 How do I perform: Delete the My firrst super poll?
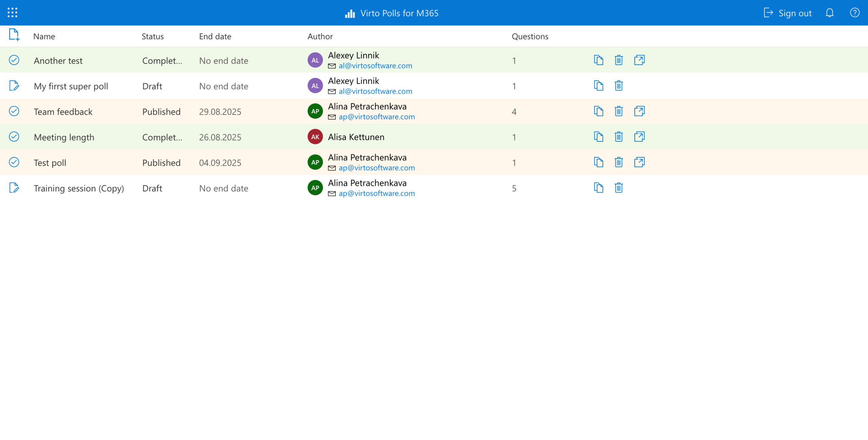tap(618, 86)
